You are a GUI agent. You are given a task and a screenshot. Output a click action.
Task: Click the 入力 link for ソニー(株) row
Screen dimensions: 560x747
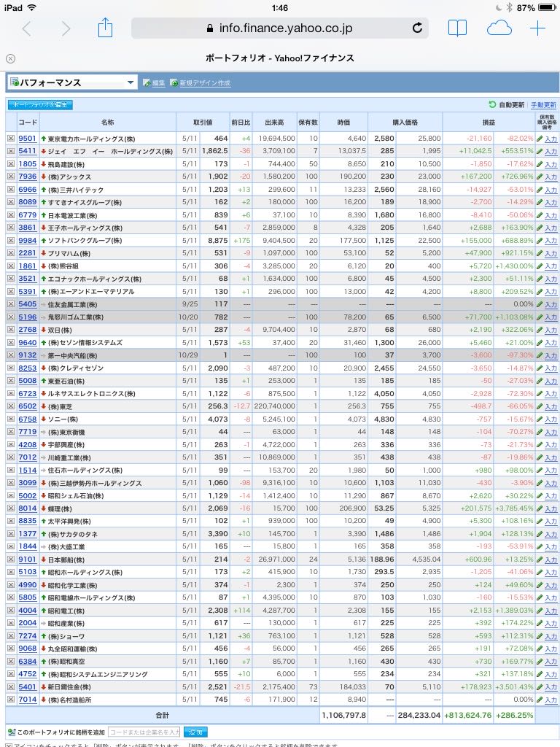point(551,419)
